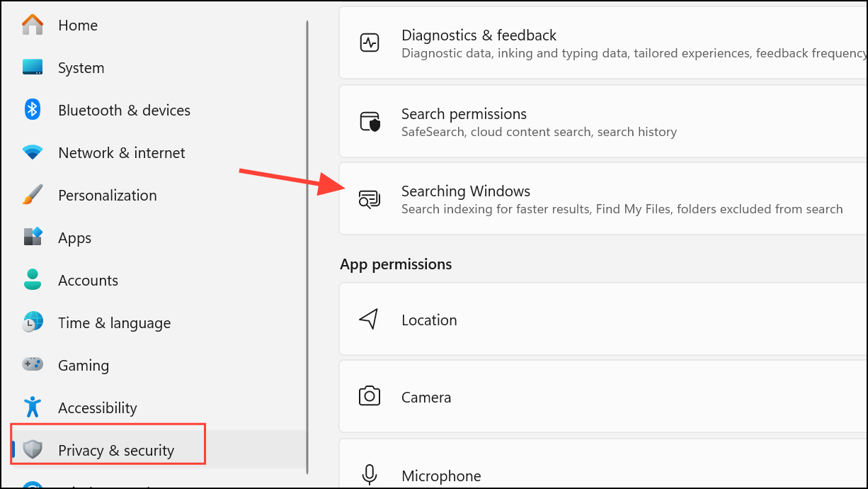Select the Accounts icon in sidebar
The height and width of the screenshot is (489, 868).
[x=33, y=280]
